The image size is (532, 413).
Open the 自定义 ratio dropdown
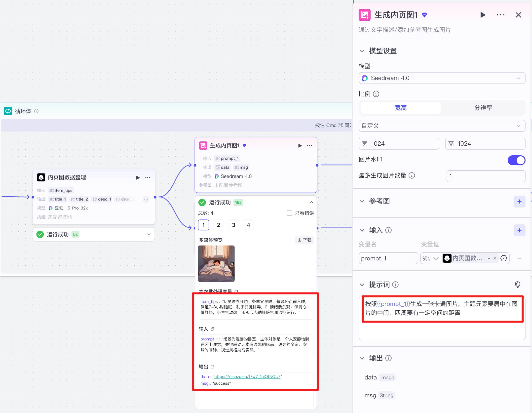(442, 126)
